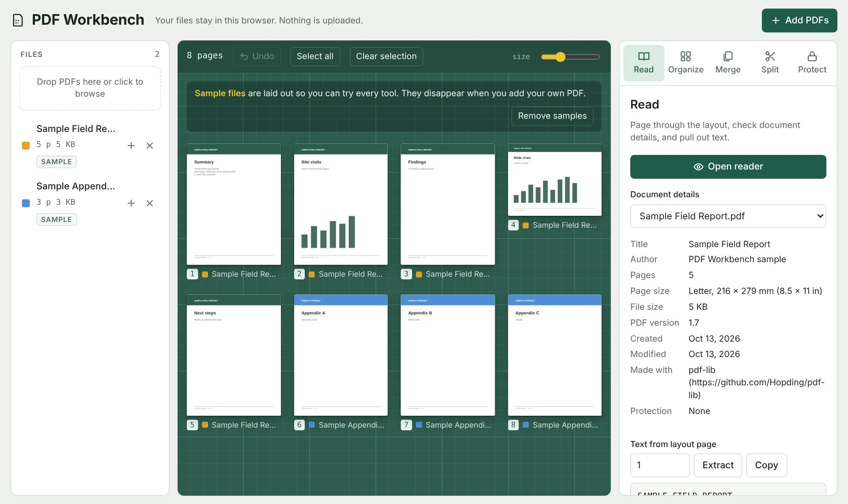
Task: Click the SAMPLE badge under Sample Appendix
Action: pyautogui.click(x=57, y=220)
